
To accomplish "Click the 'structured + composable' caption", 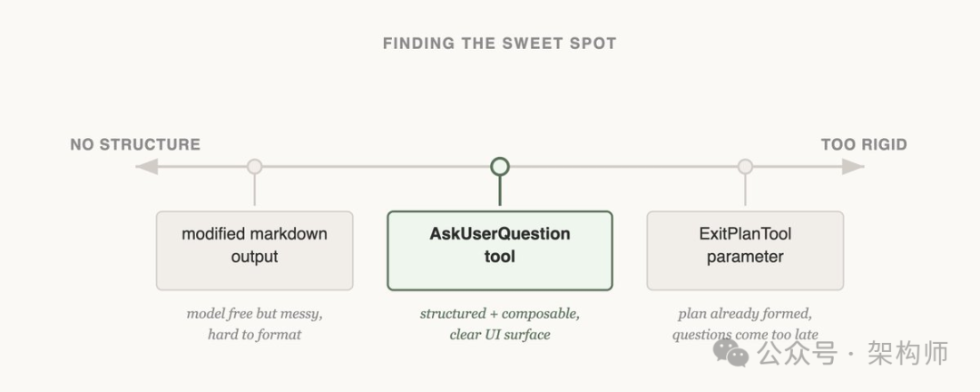I will 500,314.
